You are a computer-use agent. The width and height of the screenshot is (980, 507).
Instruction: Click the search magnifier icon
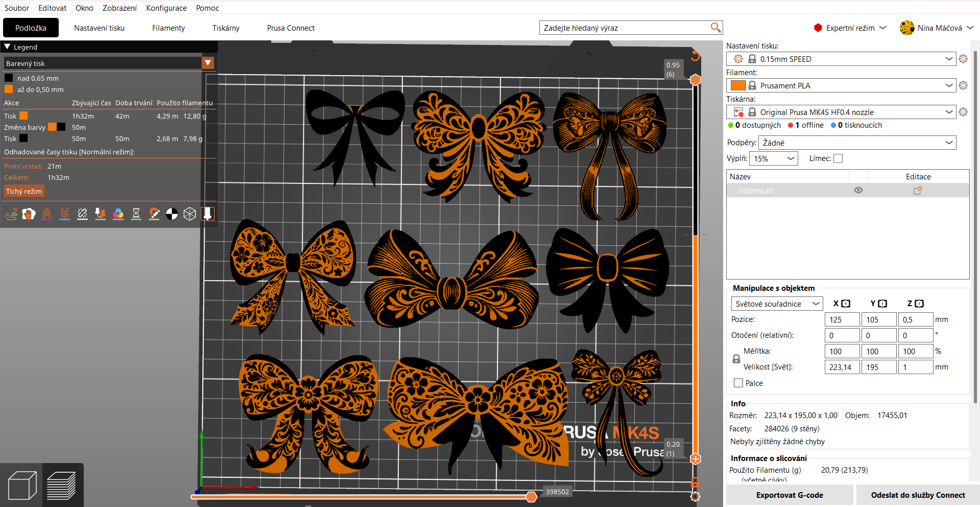[x=715, y=28]
